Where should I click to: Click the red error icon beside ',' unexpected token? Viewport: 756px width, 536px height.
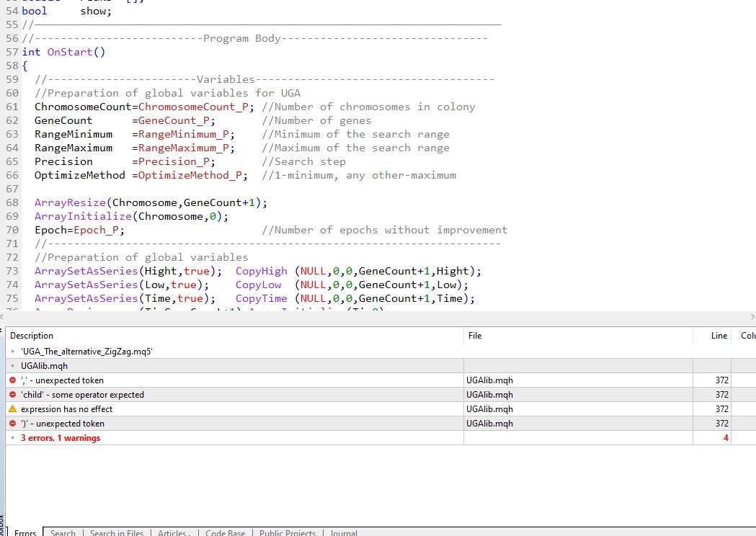[12, 380]
